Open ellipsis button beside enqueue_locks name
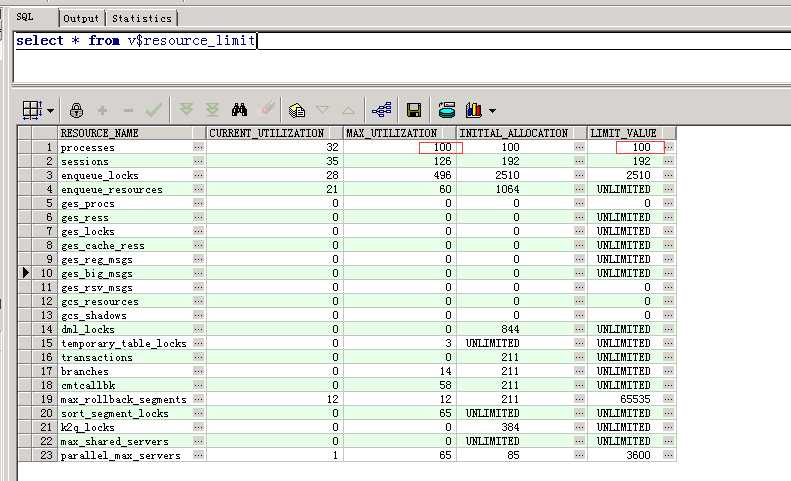791x481 pixels. (x=198, y=175)
